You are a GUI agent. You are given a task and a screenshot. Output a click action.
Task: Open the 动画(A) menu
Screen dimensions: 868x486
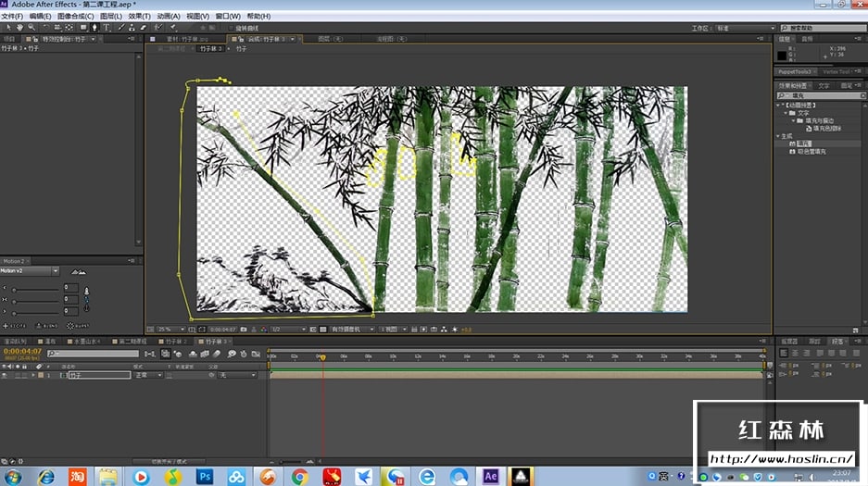pyautogui.click(x=169, y=16)
